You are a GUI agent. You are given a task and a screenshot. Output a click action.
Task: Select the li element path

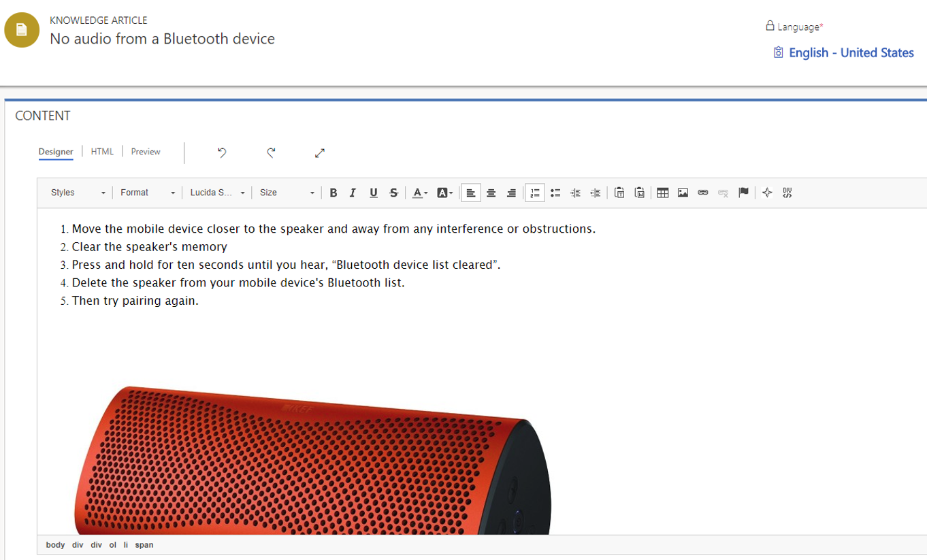click(126, 545)
